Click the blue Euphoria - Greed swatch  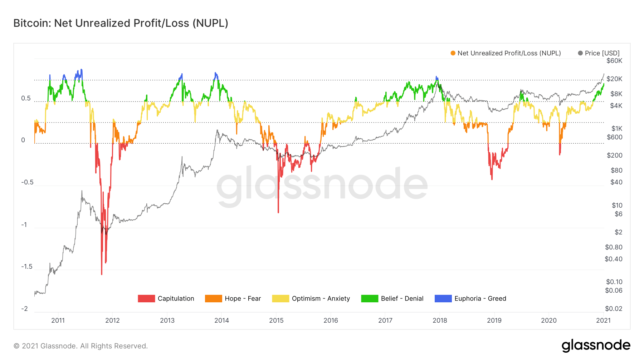point(443,298)
